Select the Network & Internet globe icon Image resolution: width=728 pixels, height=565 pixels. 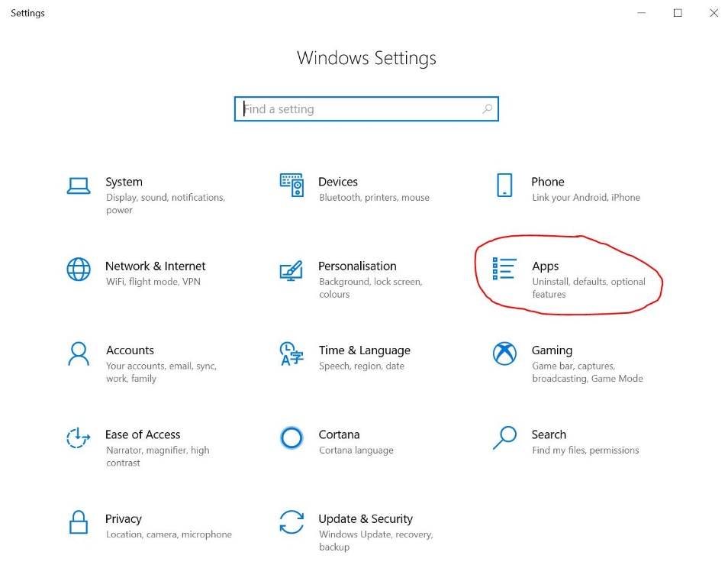coord(79,269)
